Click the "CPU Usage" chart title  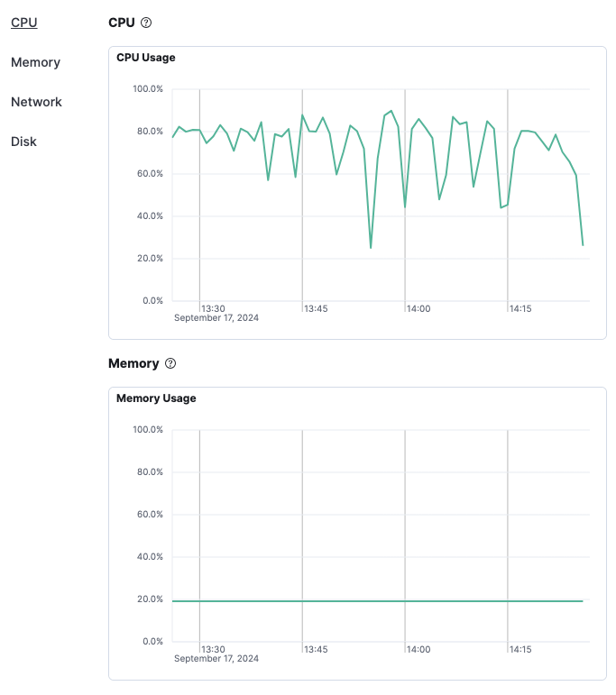[146, 58]
